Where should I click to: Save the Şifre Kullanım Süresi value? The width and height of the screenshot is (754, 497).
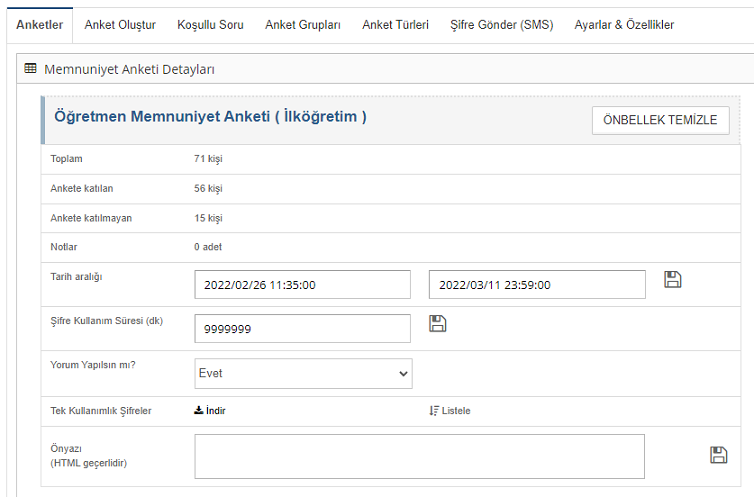[437, 323]
